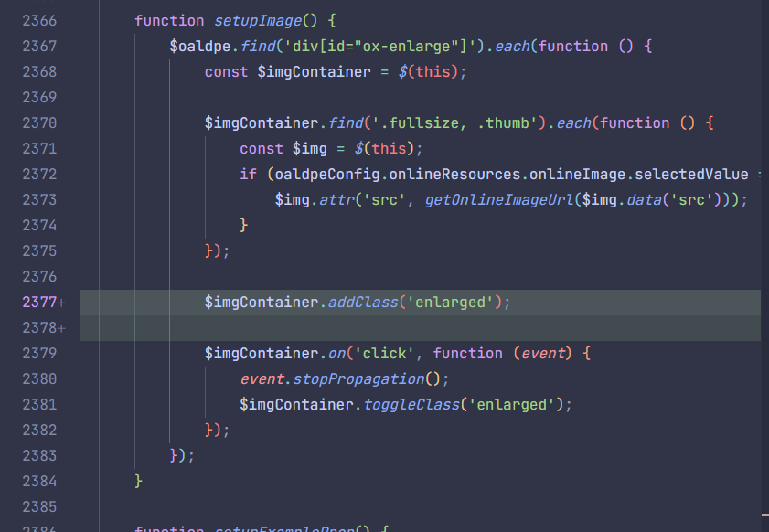Select line number 2379 in the gutter
The image size is (769, 532).
coord(39,353)
